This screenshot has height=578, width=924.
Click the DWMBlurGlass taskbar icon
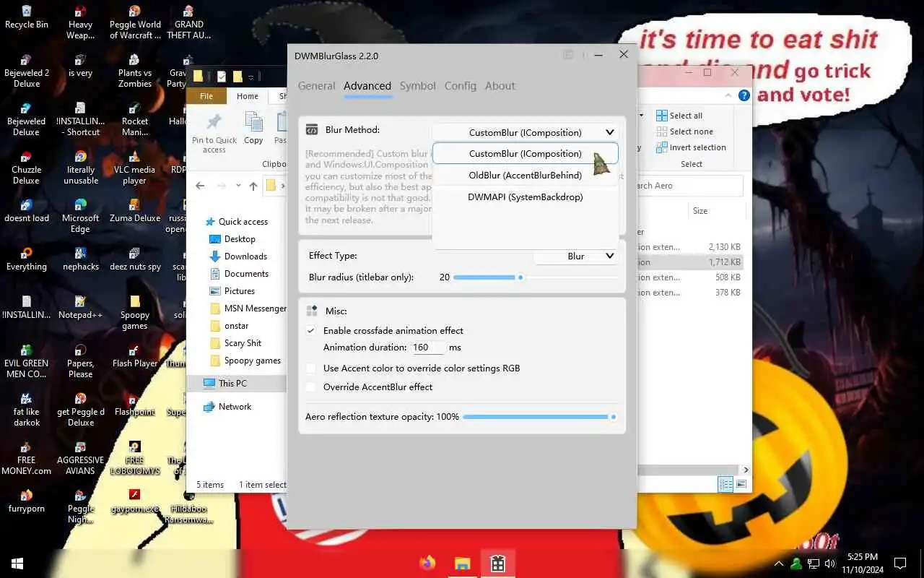pos(497,563)
